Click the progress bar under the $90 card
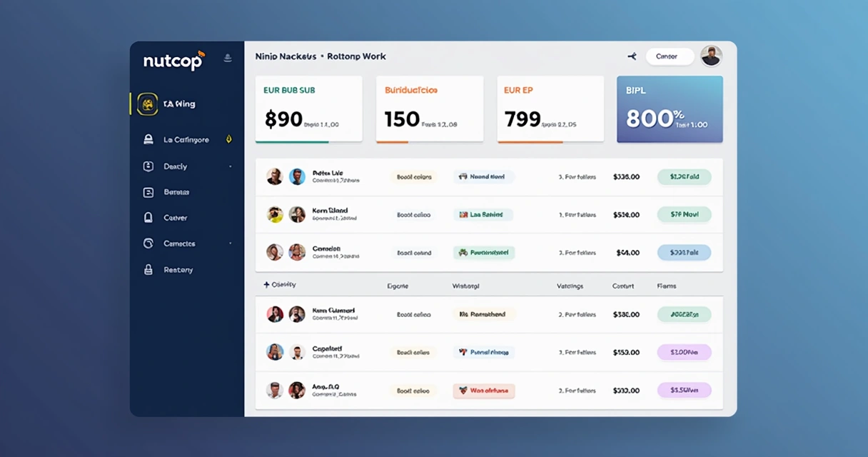Screen dimensions: 868x457 308,141
